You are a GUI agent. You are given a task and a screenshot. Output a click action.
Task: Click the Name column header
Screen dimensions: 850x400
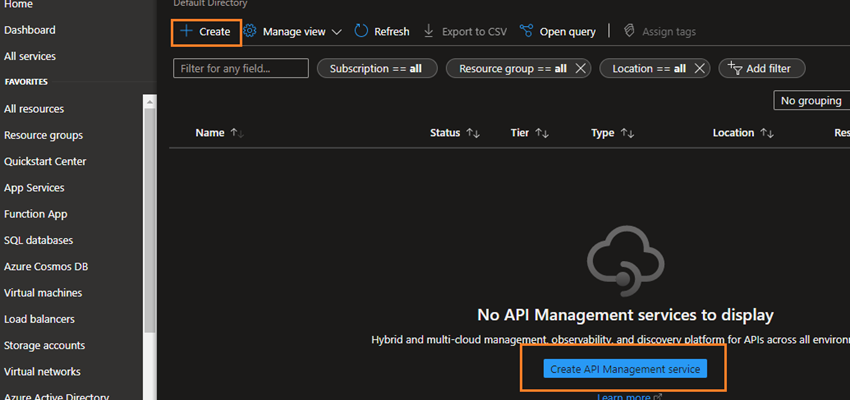tap(210, 133)
